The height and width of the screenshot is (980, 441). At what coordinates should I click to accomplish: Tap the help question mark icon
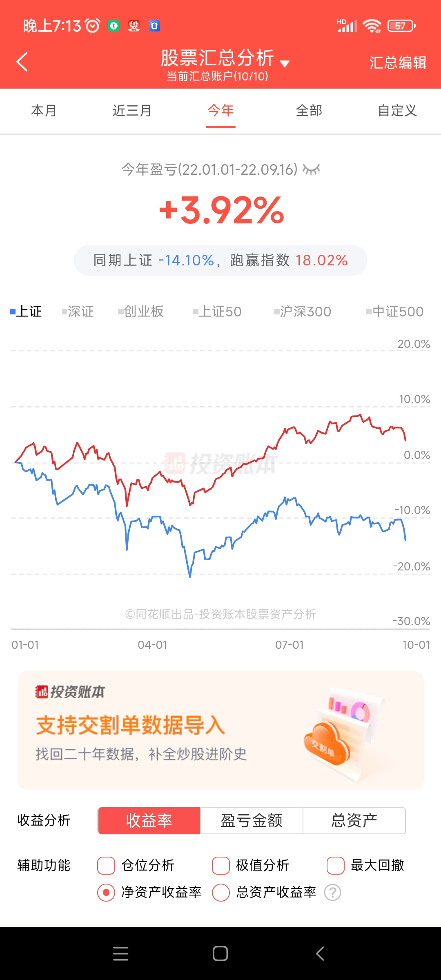pos(332,892)
